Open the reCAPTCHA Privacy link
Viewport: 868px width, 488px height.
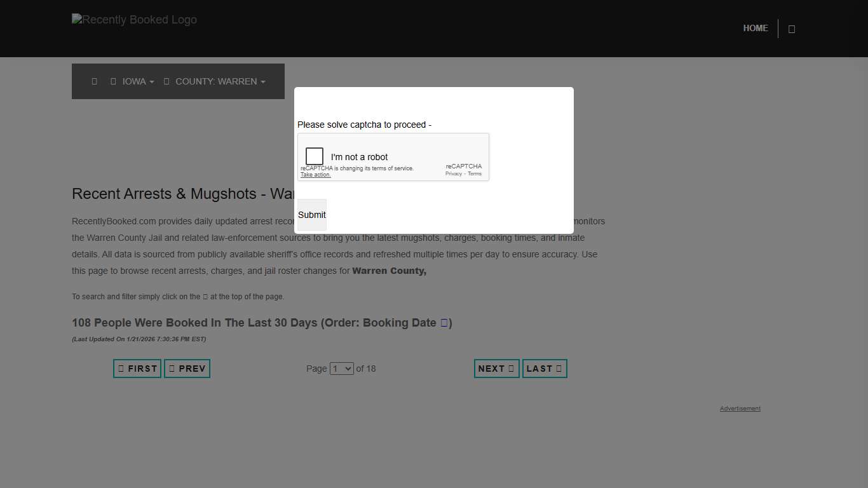pyautogui.click(x=453, y=173)
